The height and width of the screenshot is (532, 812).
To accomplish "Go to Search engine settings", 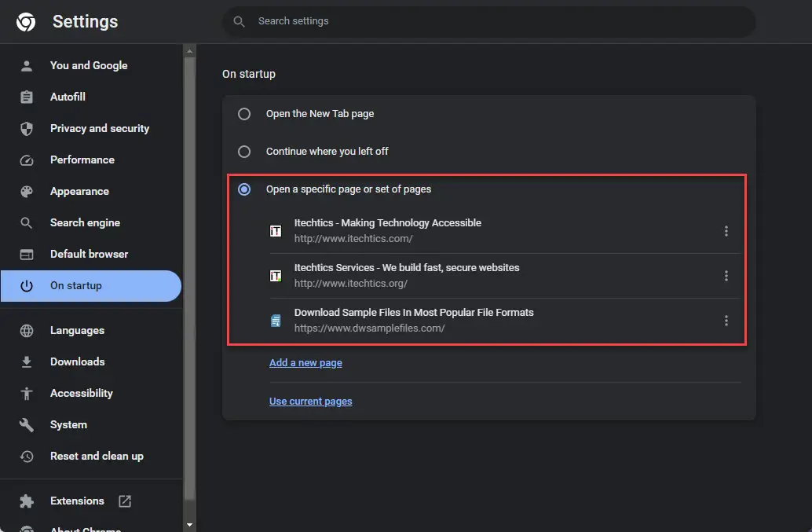I will pyautogui.click(x=90, y=222).
